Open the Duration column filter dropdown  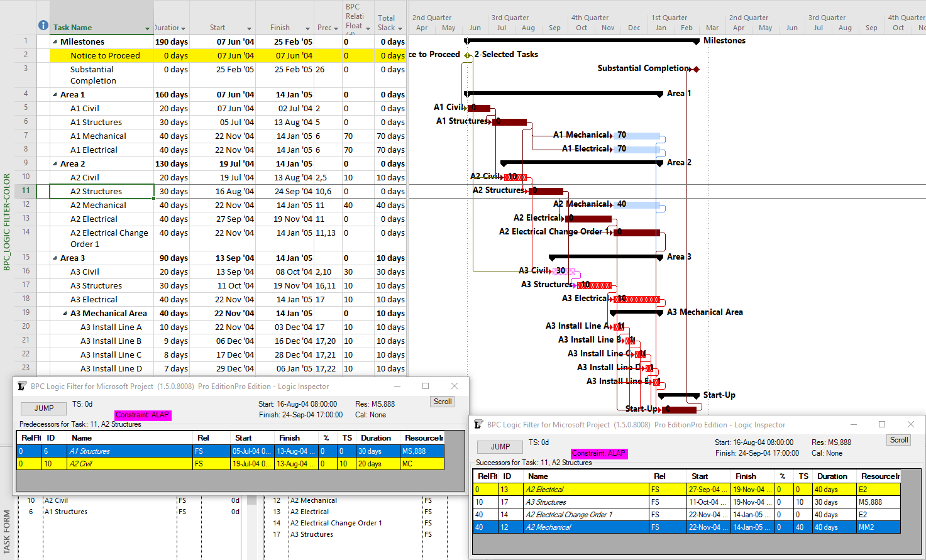(x=184, y=28)
